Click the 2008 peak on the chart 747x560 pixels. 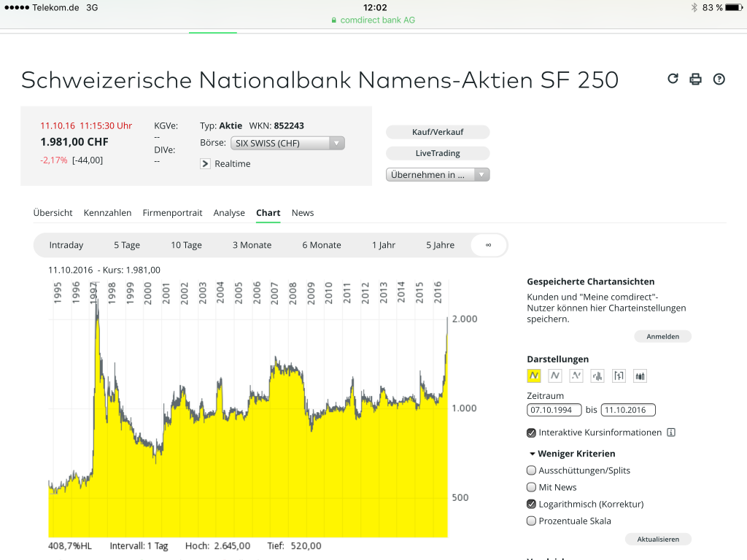click(276, 359)
